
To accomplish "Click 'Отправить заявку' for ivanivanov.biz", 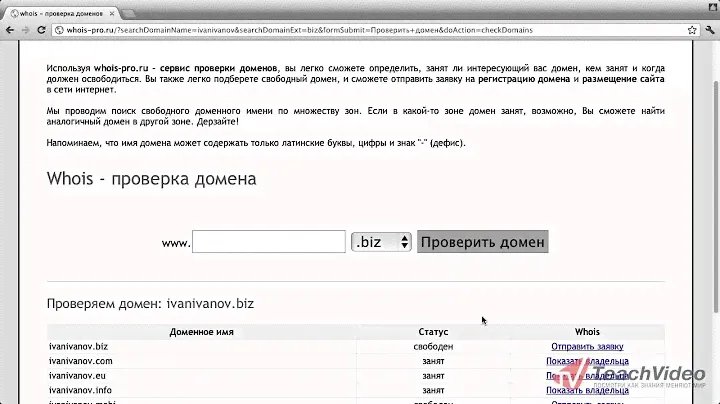I will (x=587, y=346).
